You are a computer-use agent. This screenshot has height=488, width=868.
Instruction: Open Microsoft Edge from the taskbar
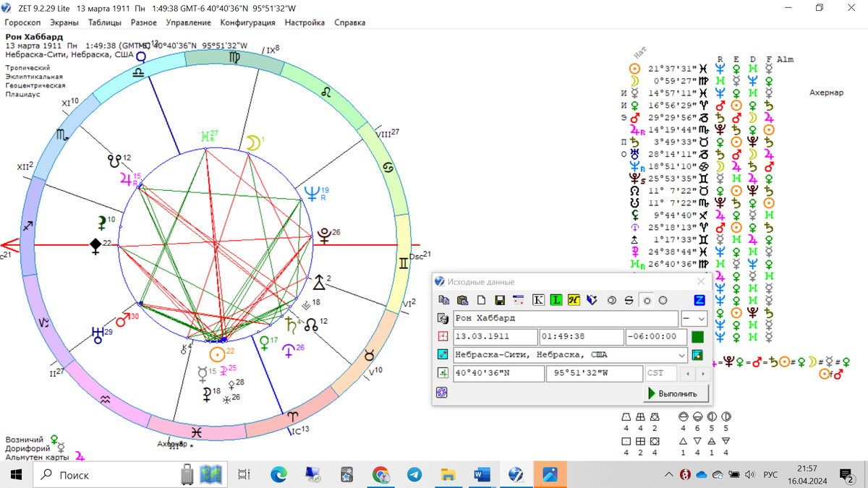pyautogui.click(x=278, y=474)
